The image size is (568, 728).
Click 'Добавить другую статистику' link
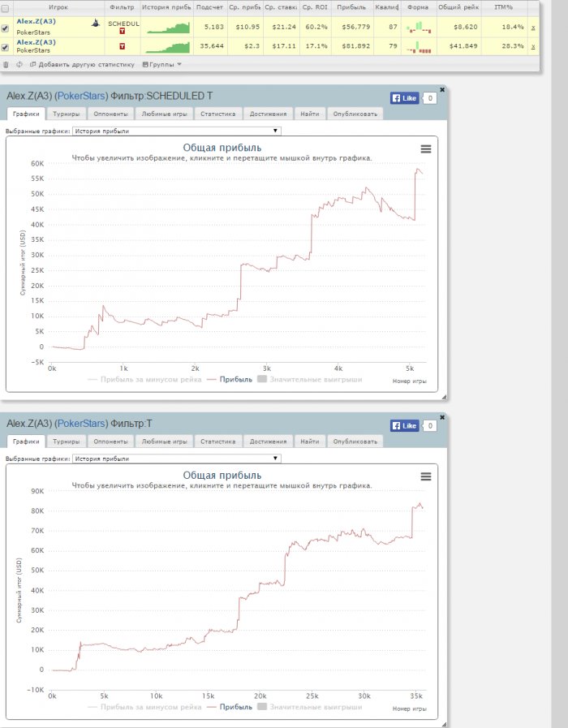(x=82, y=65)
